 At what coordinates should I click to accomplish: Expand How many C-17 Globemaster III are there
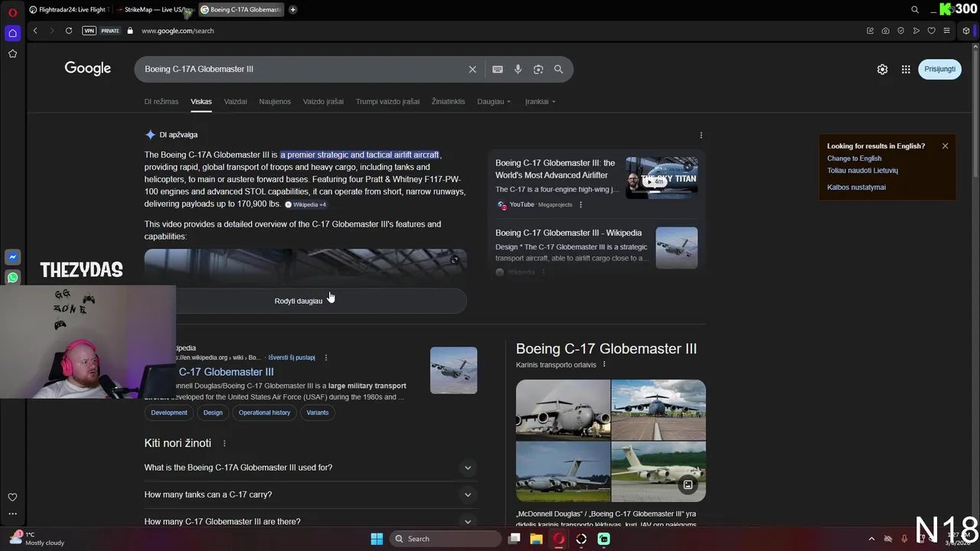(310, 521)
